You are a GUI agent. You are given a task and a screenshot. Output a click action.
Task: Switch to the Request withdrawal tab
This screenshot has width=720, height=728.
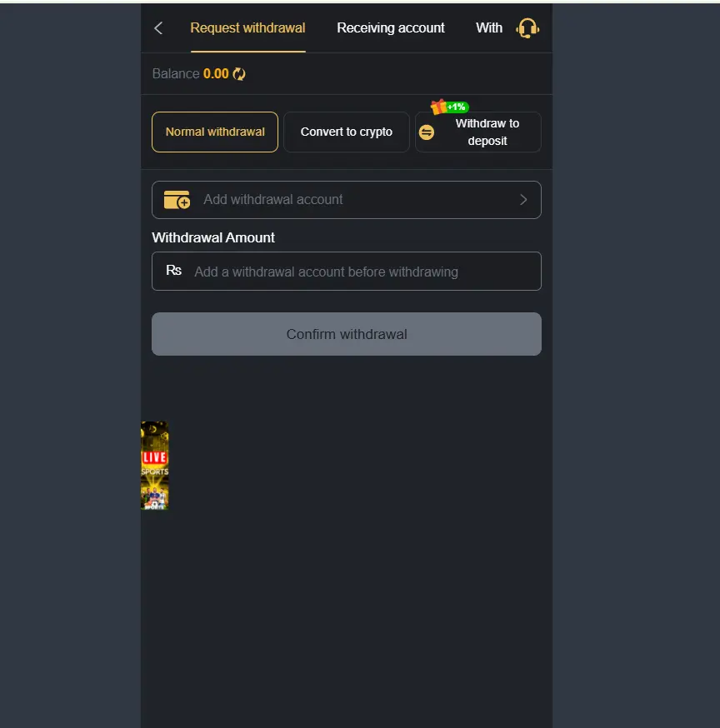pos(247,28)
